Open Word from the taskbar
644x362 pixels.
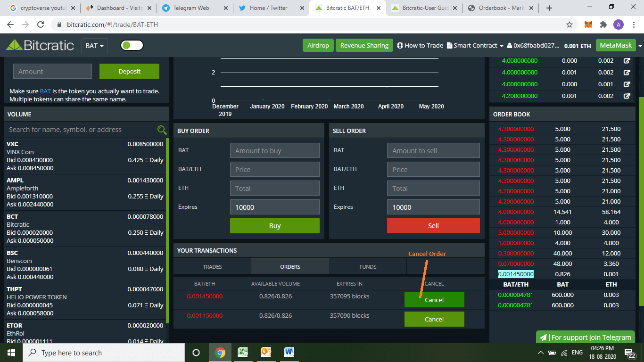[289, 353]
